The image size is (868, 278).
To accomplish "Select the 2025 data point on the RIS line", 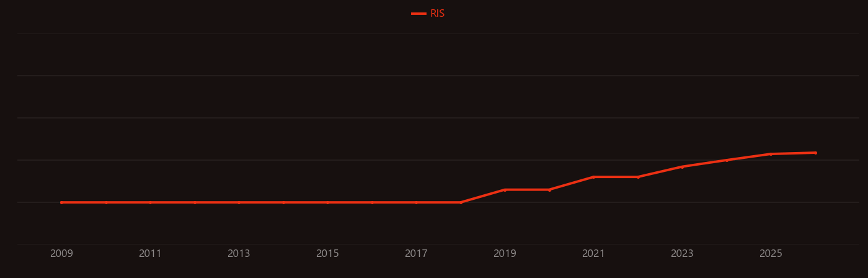I will [771, 154].
